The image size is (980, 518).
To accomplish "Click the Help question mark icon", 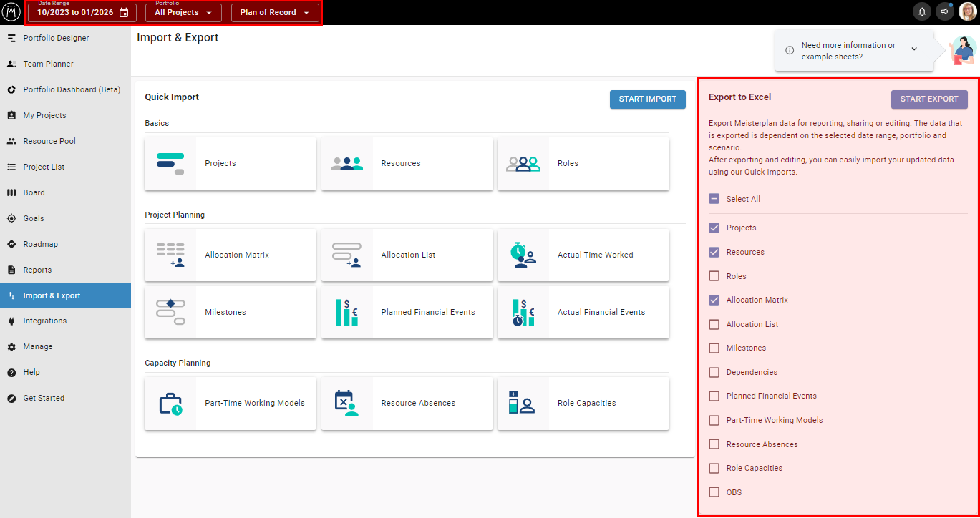I will pos(11,372).
